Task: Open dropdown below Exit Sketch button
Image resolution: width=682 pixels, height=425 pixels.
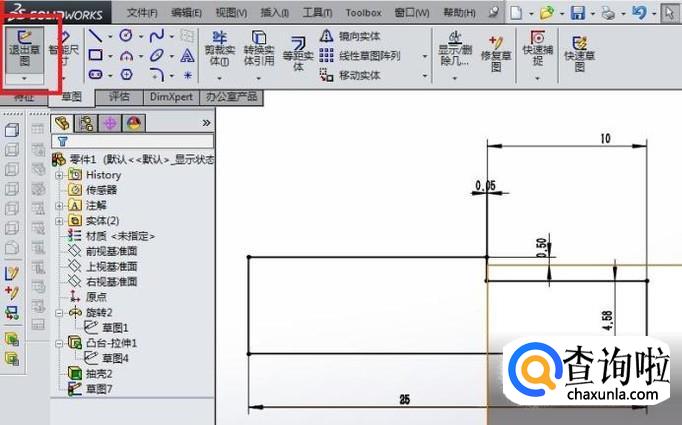Action: click(x=24, y=79)
